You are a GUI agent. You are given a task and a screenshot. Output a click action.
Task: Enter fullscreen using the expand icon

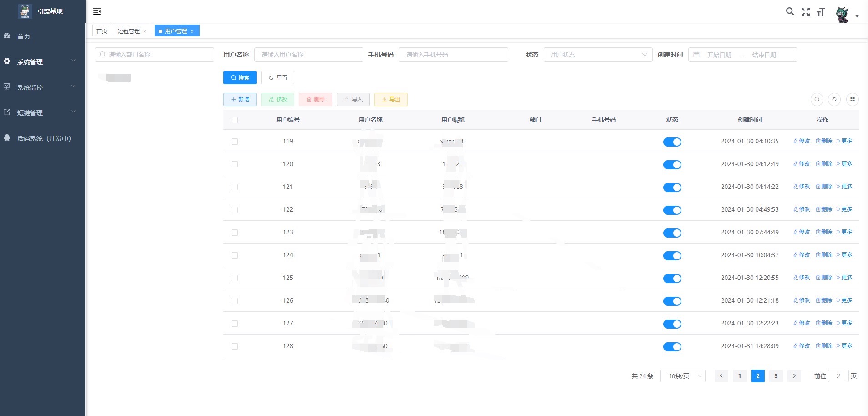pos(806,12)
